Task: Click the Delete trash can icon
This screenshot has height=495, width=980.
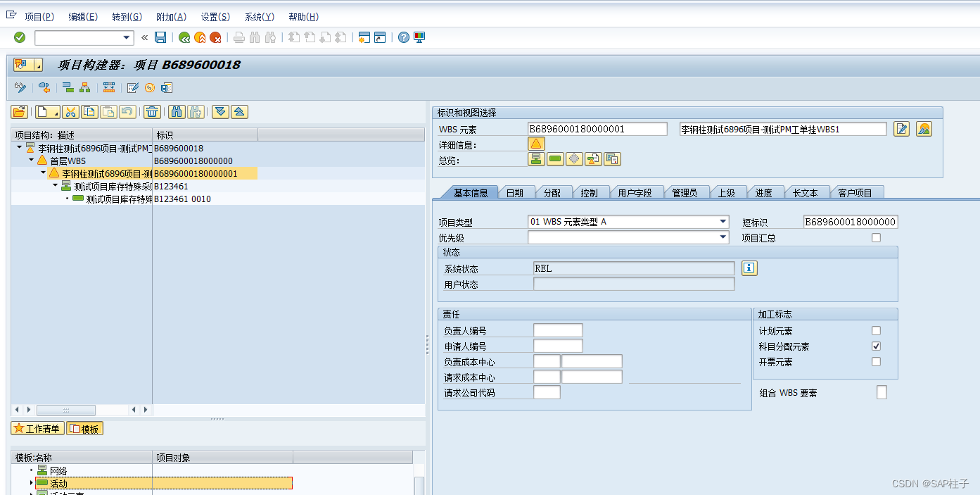Action: click(152, 111)
